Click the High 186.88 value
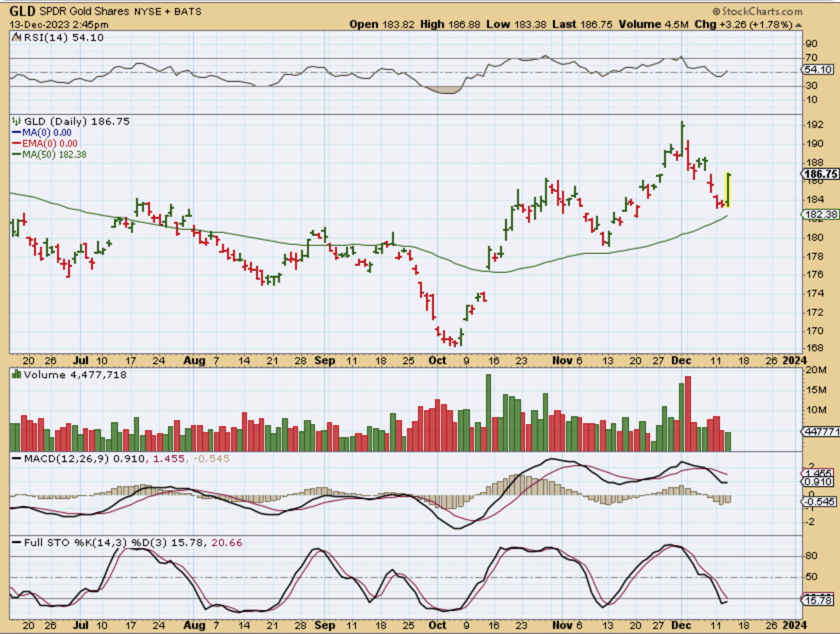The width and height of the screenshot is (840, 634). [x=450, y=24]
